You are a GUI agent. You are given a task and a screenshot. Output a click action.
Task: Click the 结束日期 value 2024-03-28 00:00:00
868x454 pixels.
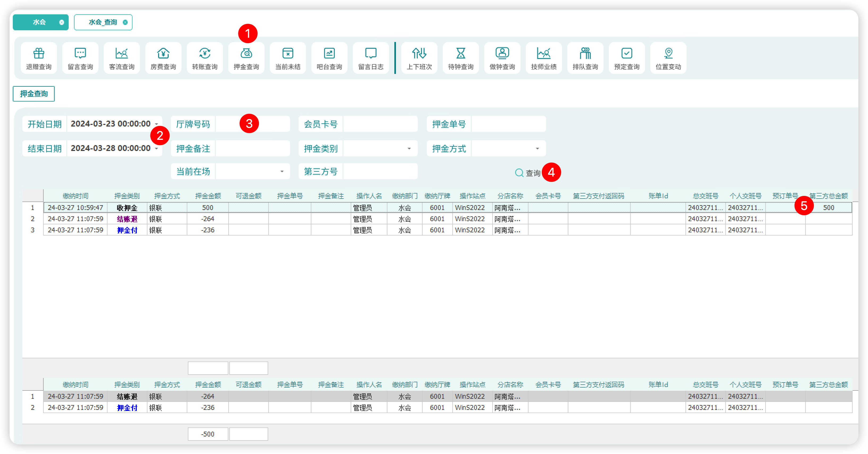click(110, 148)
